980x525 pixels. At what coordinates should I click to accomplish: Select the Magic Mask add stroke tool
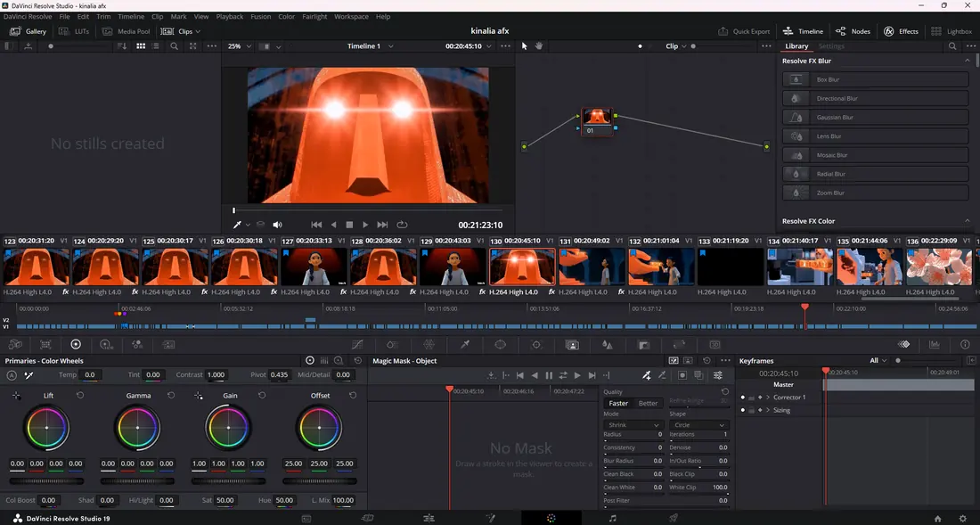pos(646,375)
